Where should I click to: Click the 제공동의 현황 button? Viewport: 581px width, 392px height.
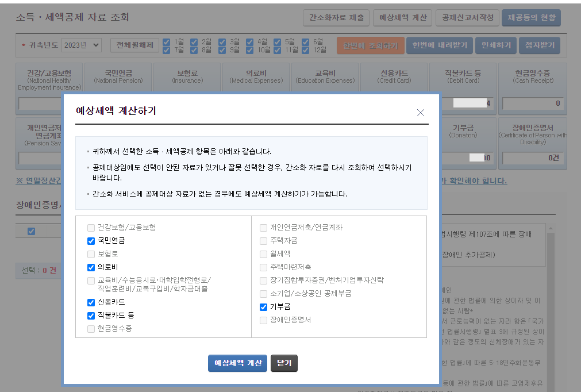(531, 18)
